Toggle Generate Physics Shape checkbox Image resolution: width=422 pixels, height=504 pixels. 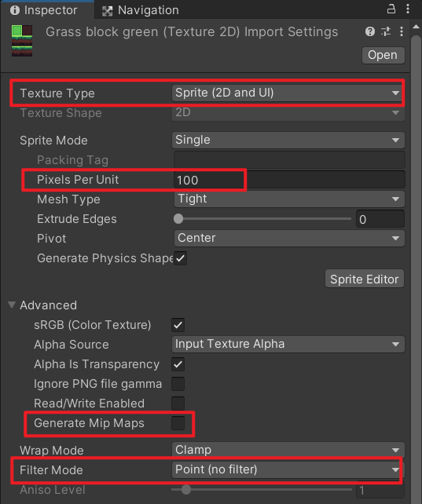180,258
